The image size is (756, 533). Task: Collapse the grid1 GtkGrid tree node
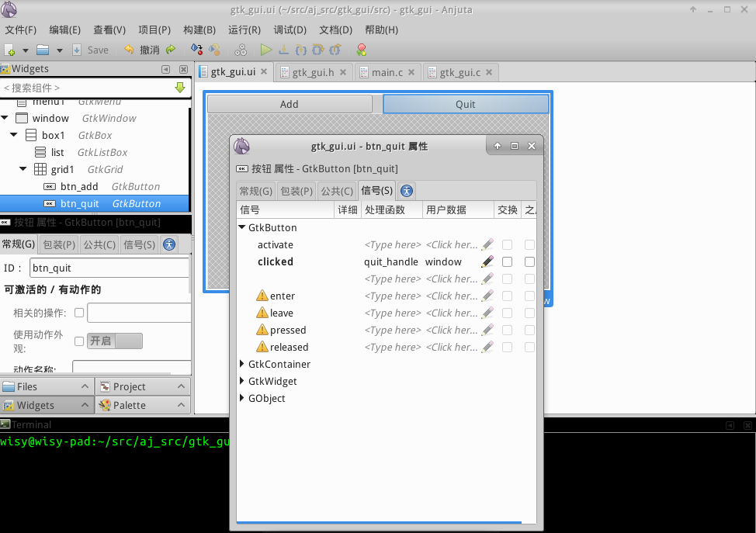[23, 168]
